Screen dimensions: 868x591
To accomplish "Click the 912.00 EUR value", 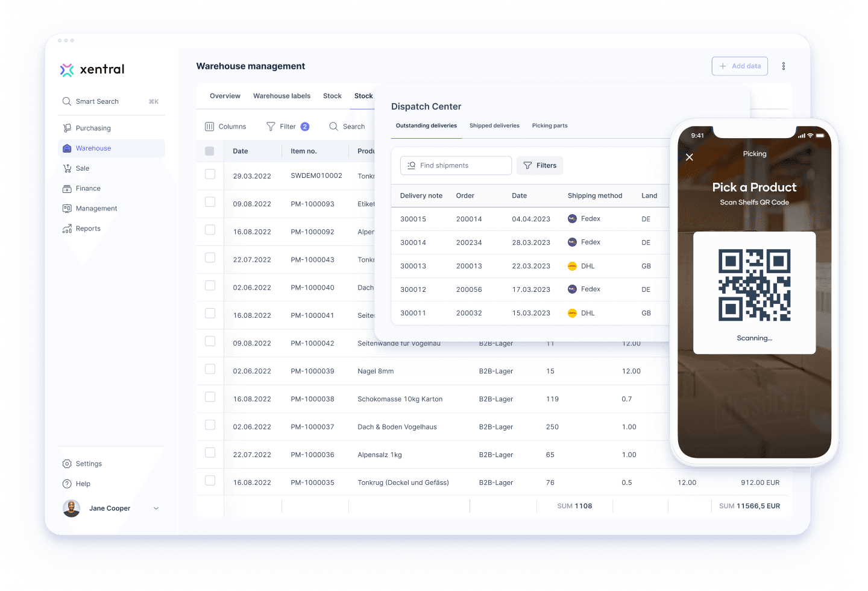I will pyautogui.click(x=760, y=483).
